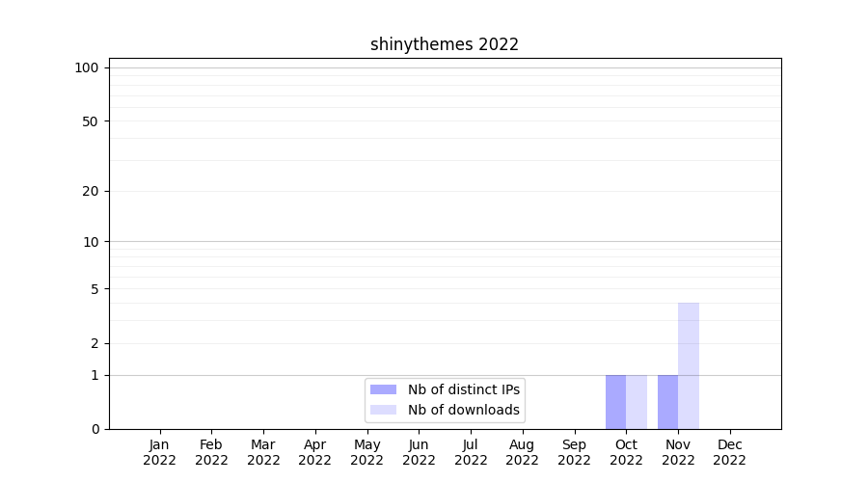Screen dimensions: 868x482
Task: Click the 'Mar 2022' x-axis label
Action: coord(263,452)
